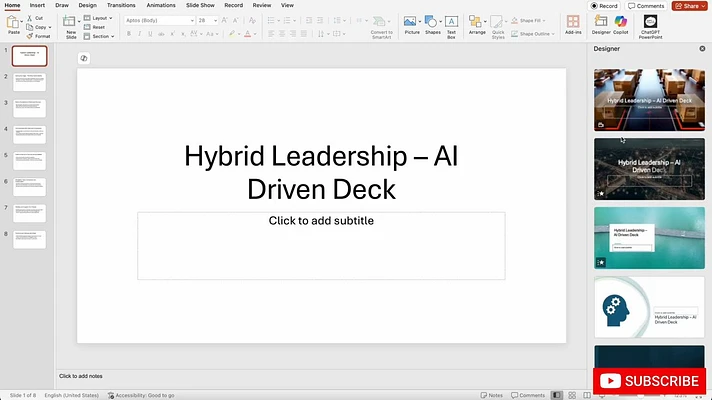Launch Copilot from the ribbon
The height and width of the screenshot is (400, 712).
pyautogui.click(x=621, y=25)
